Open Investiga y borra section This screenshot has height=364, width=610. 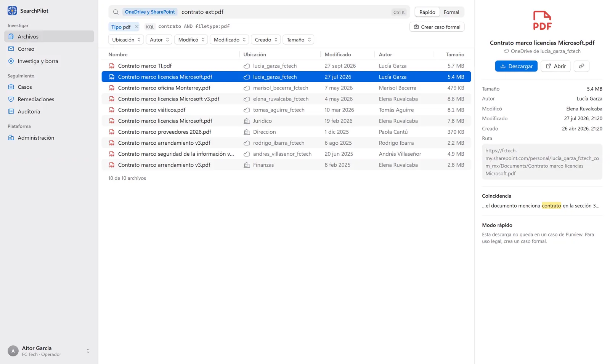click(49, 61)
